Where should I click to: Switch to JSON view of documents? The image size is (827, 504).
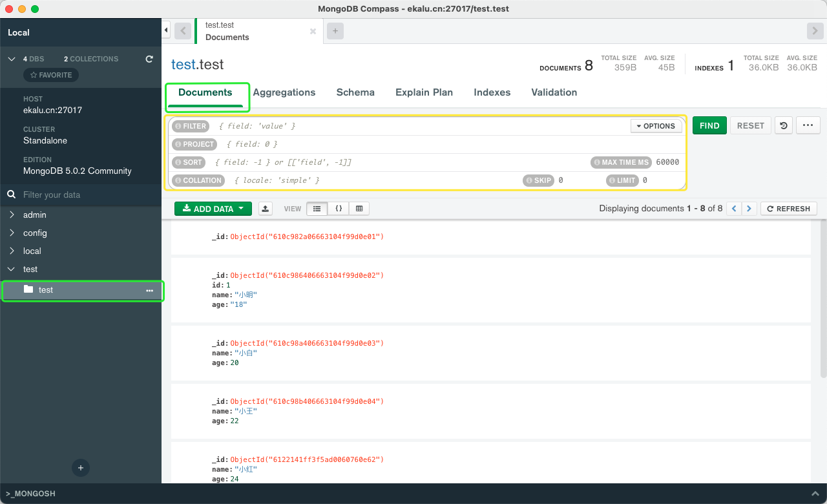(x=339, y=208)
